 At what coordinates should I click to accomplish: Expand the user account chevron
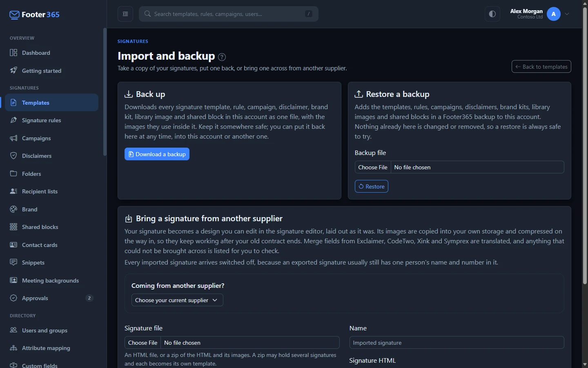click(567, 14)
